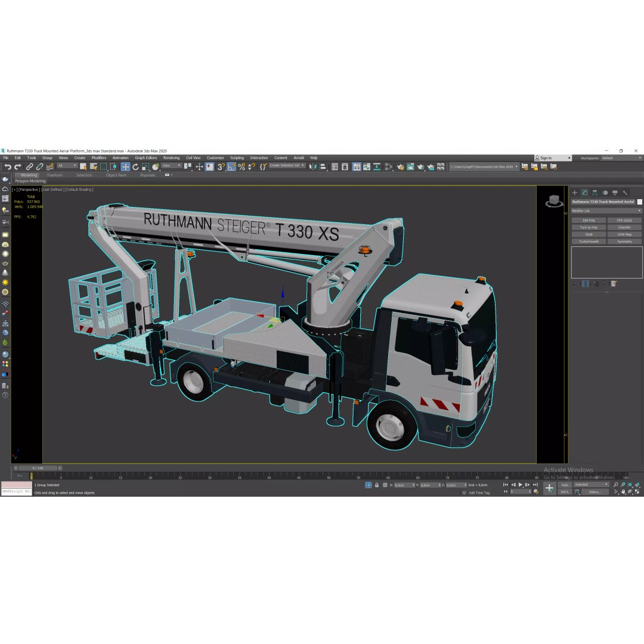Click the Symmetry modifier button
644x644 pixels.
624,241
